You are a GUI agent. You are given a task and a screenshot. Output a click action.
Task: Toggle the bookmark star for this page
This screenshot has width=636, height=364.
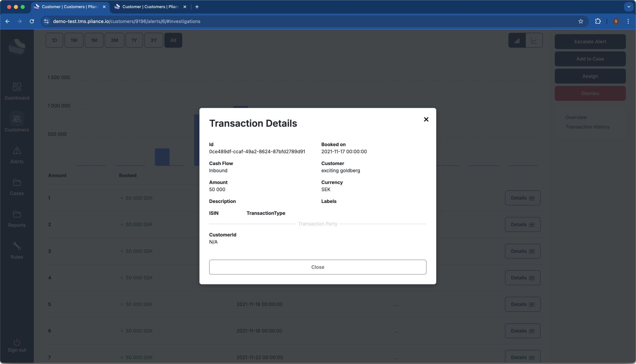click(x=581, y=21)
